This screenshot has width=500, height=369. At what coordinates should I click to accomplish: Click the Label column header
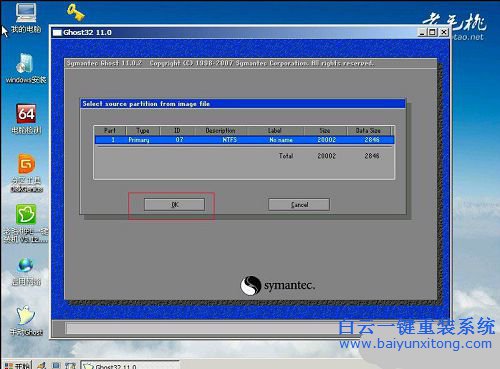275,130
